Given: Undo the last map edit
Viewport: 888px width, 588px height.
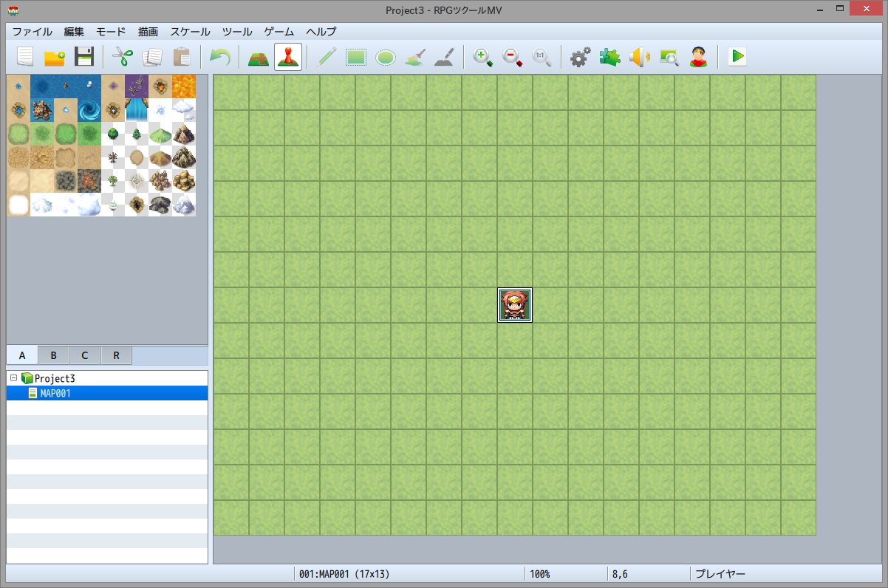Looking at the screenshot, I should click(x=219, y=57).
